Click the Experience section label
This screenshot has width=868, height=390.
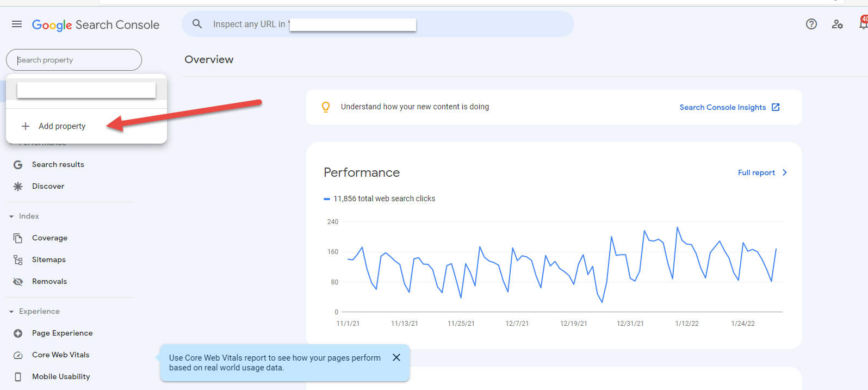(x=40, y=311)
